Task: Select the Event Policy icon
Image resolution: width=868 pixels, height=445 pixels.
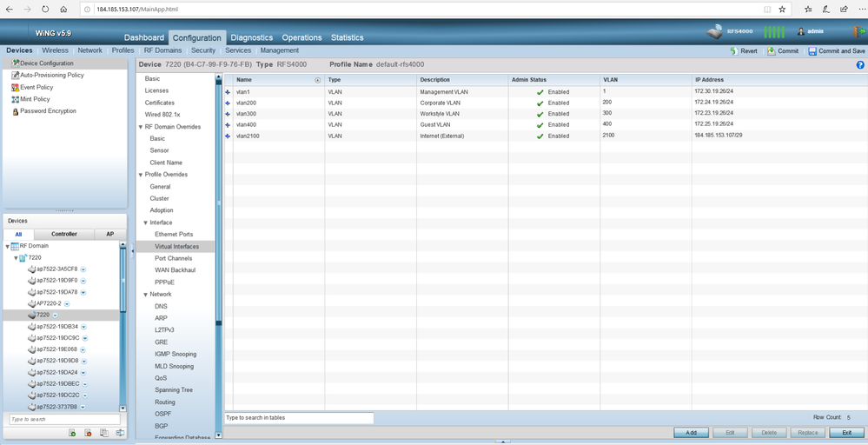Action: (15, 88)
